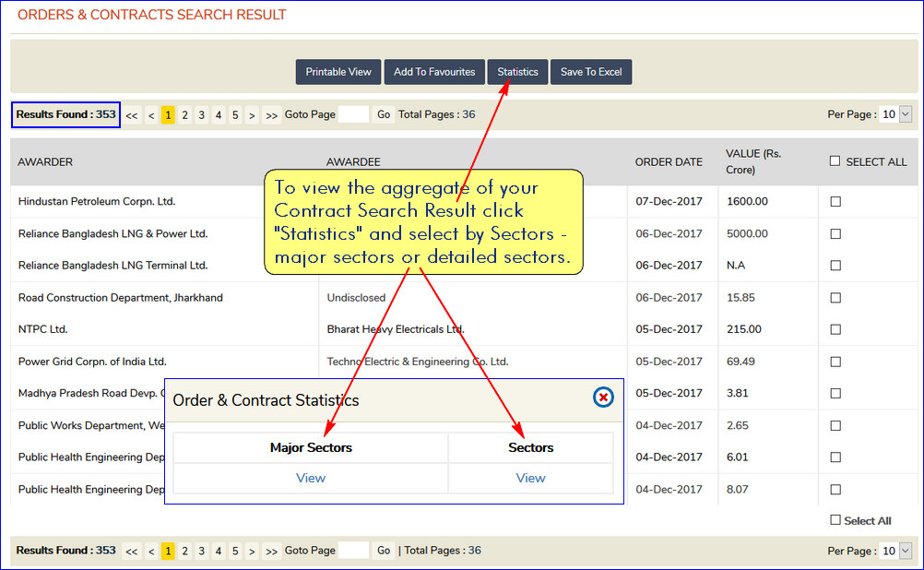Click top next page > arrow
The image size is (924, 570).
[x=252, y=115]
